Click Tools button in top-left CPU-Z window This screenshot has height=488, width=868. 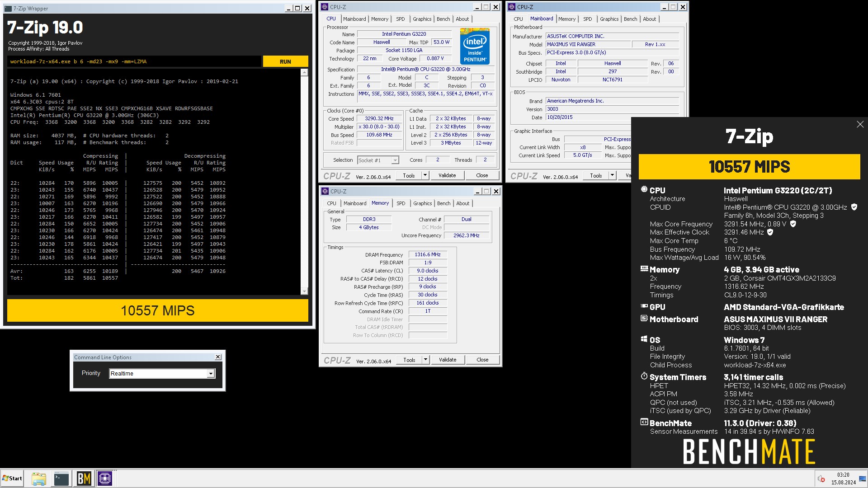coord(409,175)
